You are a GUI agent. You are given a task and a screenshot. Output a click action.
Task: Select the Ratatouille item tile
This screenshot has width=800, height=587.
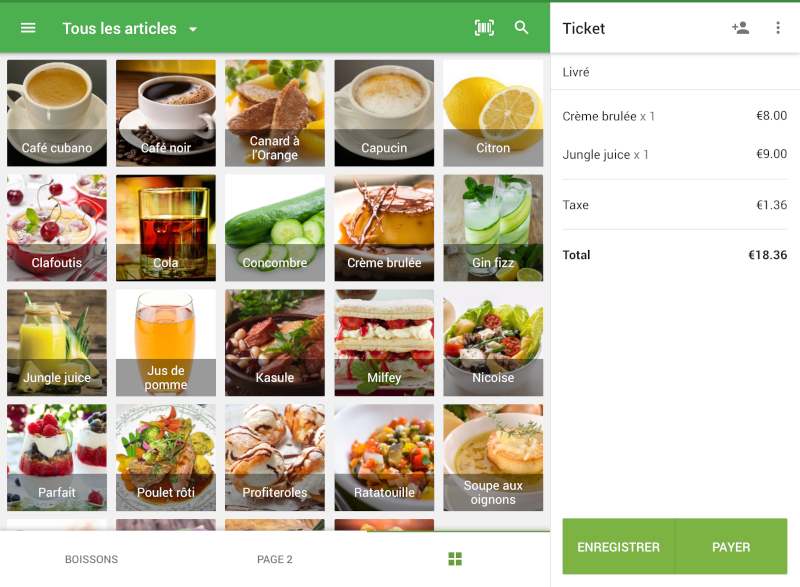(384, 457)
